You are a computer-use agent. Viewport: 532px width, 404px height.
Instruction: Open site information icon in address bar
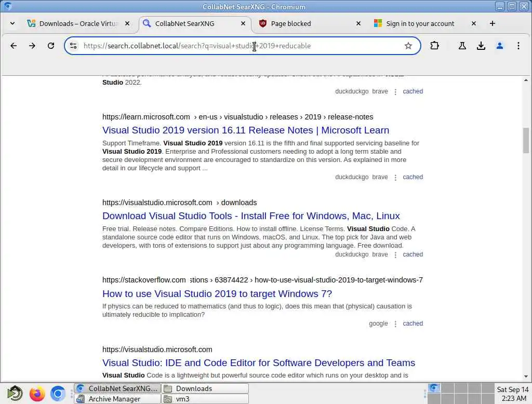coord(73,46)
